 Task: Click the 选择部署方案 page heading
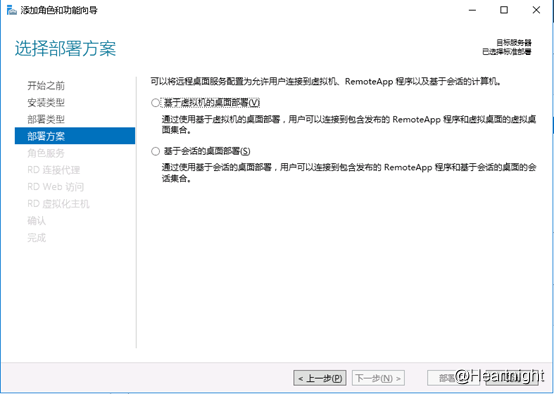(x=65, y=48)
